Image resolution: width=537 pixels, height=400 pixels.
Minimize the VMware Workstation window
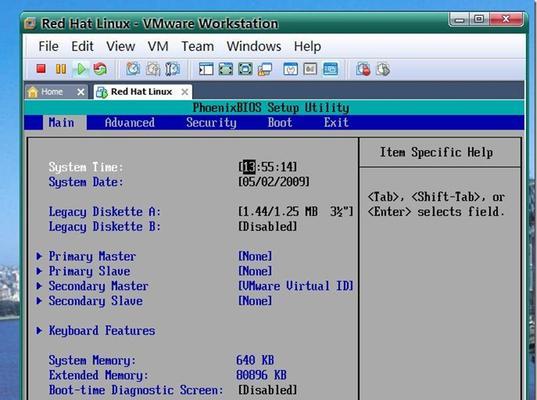[459, 19]
